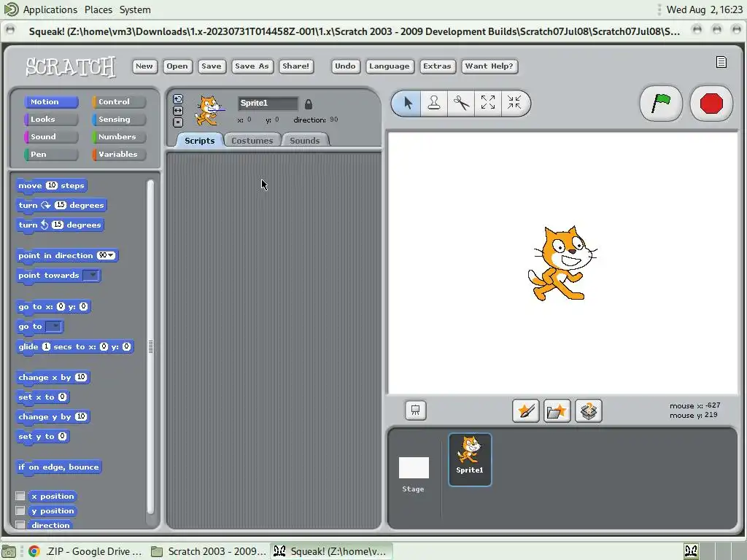Click the Save button

tap(212, 66)
